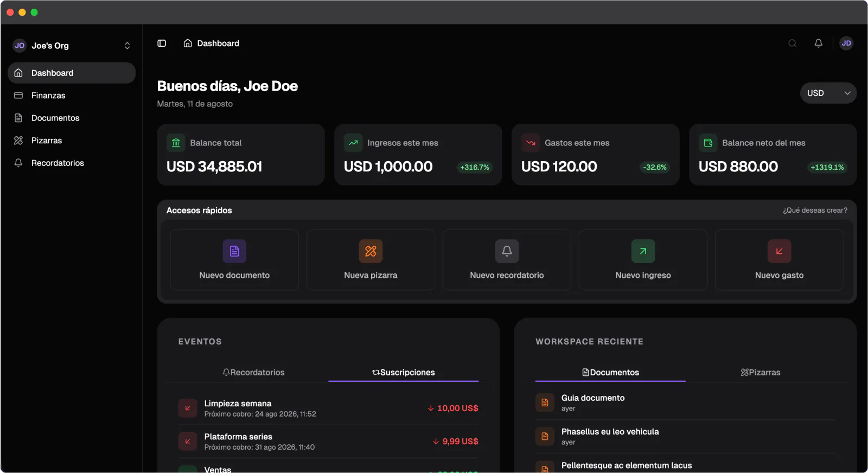Screen dimensions: 868x473
Task: Open notifications bell in top bar
Action: (x=819, y=43)
